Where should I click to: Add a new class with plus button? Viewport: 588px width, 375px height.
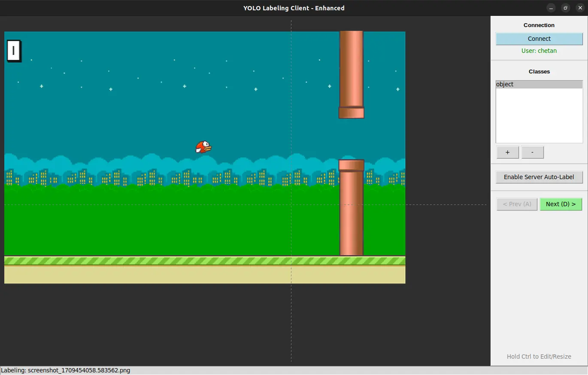coord(508,152)
